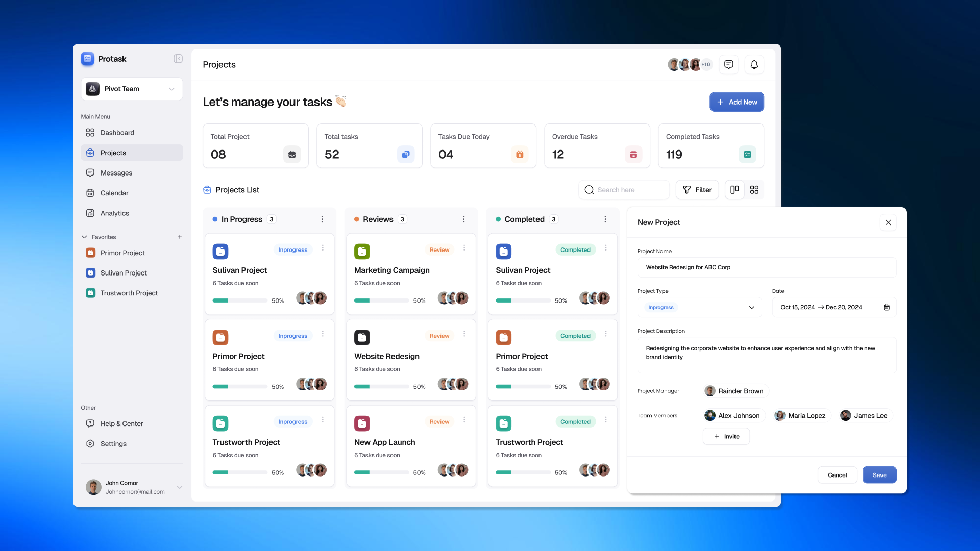Viewport: 980px width, 551px height.
Task: Expand the Project Type dropdown in New Project
Action: tap(751, 307)
